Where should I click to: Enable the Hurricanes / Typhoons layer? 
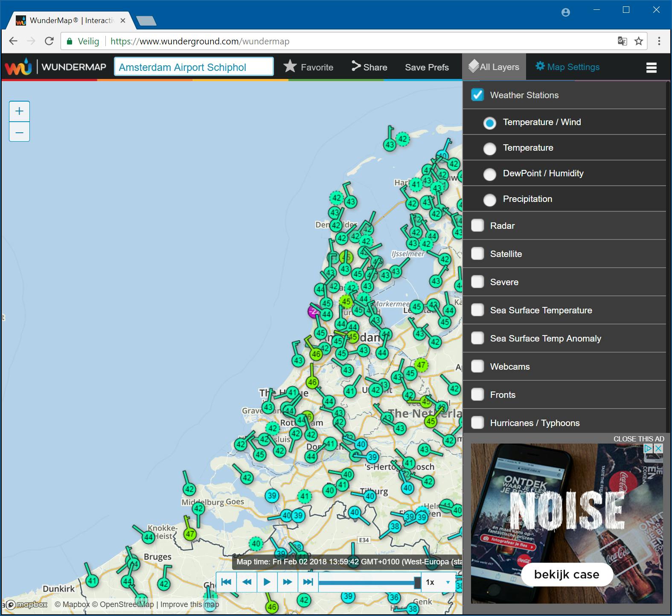click(x=477, y=423)
